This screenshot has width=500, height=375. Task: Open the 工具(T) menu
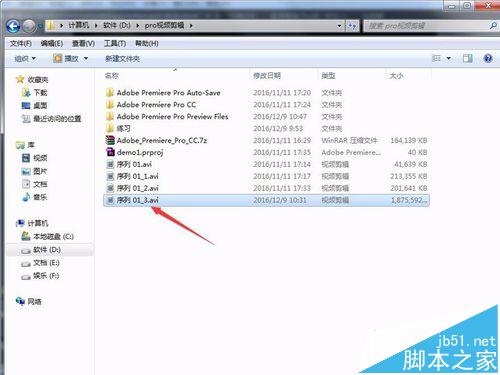(115, 44)
